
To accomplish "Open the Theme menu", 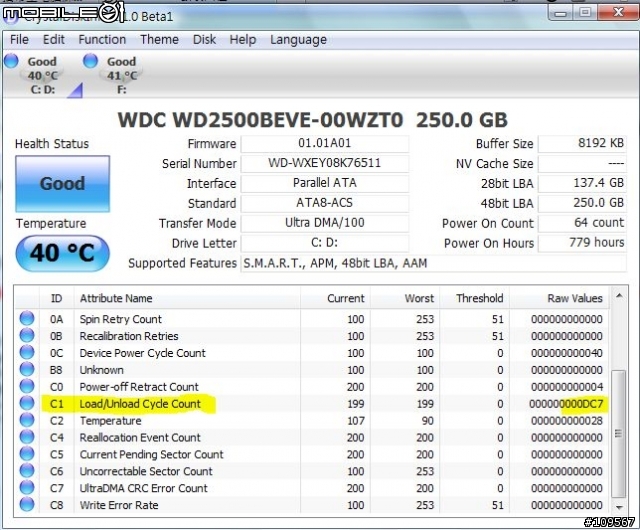I will point(159,40).
